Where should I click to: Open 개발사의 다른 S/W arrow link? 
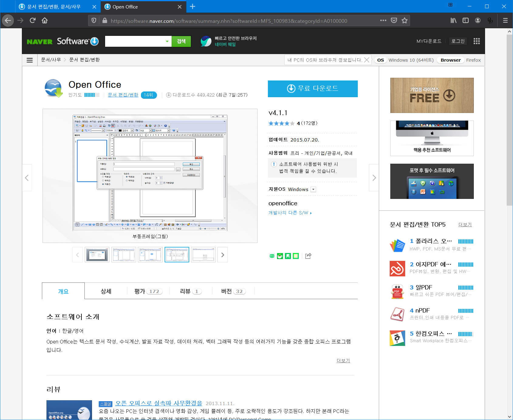point(290,213)
